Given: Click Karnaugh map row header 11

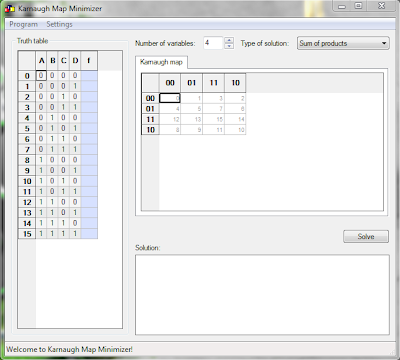Looking at the screenshot, I should pyautogui.click(x=150, y=119).
